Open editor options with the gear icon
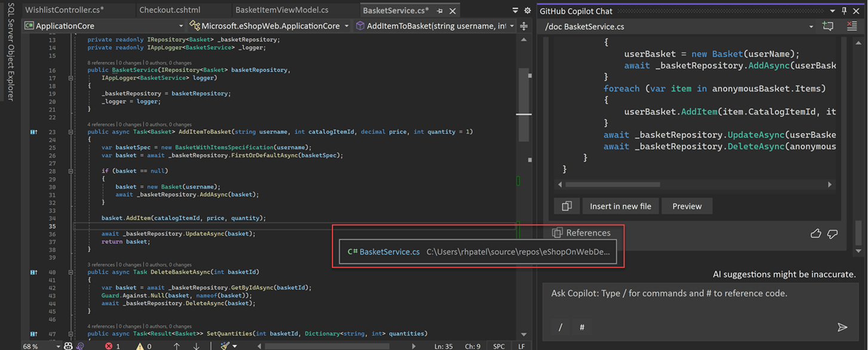868x350 pixels. point(527,10)
